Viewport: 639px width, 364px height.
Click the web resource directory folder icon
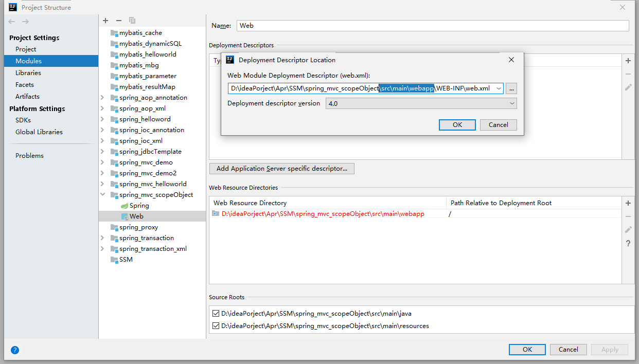click(x=216, y=214)
